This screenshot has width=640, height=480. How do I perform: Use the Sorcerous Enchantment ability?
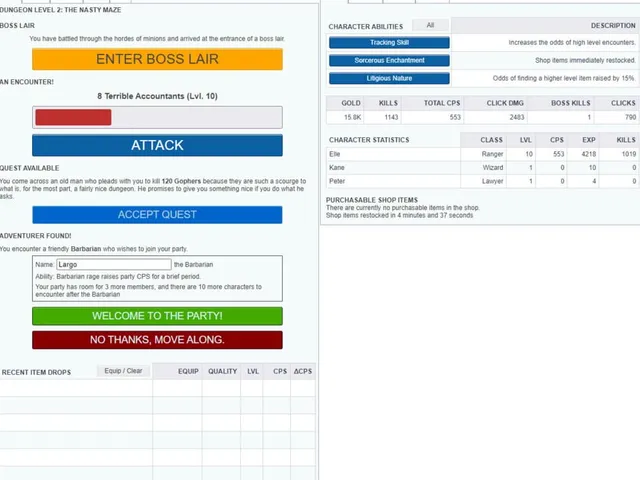pos(389,60)
